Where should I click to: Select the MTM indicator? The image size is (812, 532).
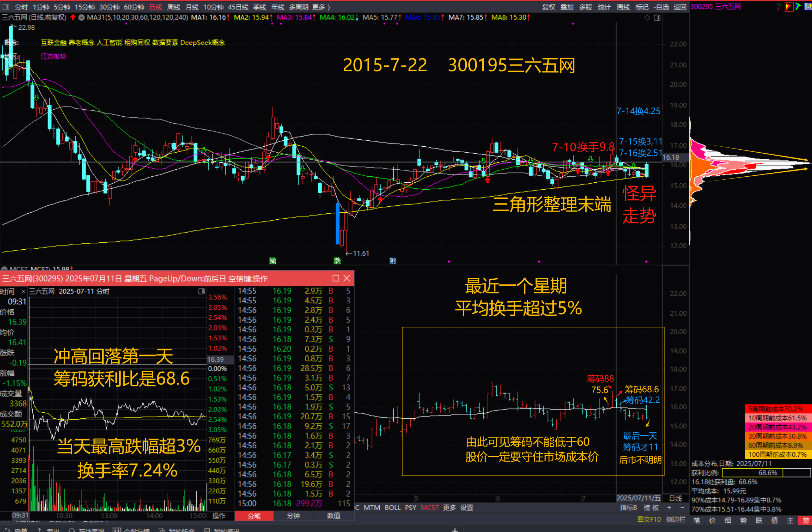click(372, 508)
